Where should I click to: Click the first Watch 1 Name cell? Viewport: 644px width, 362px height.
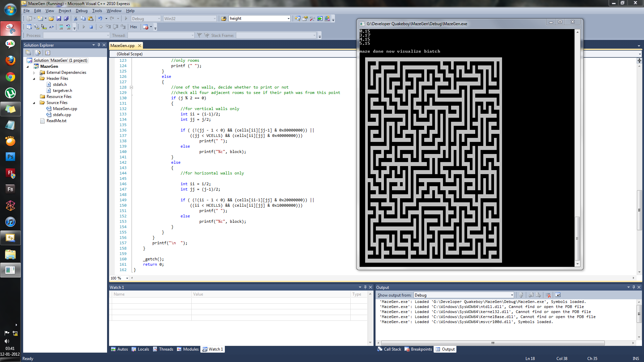151,300
